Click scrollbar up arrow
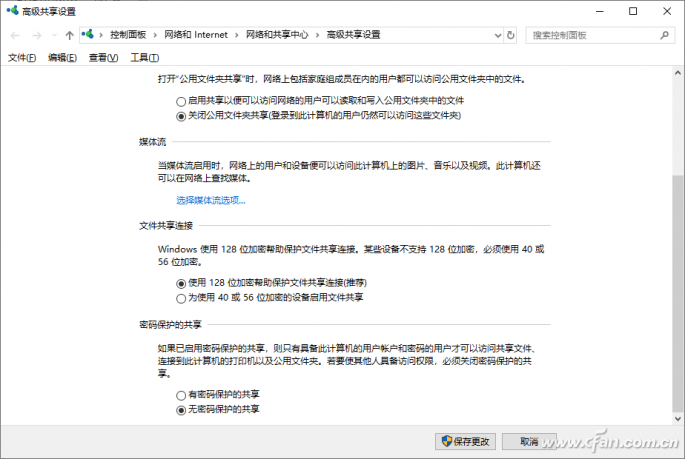The height and width of the screenshot is (459, 685). tap(678, 73)
